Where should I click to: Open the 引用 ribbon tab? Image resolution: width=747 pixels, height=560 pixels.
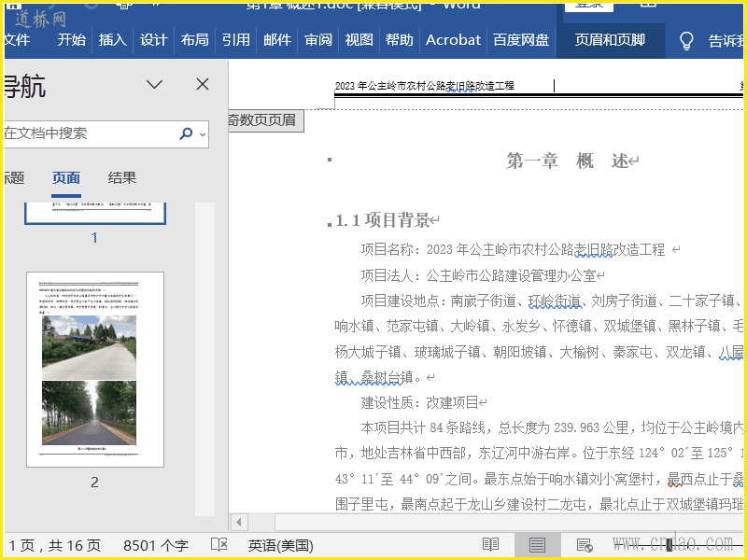(235, 40)
